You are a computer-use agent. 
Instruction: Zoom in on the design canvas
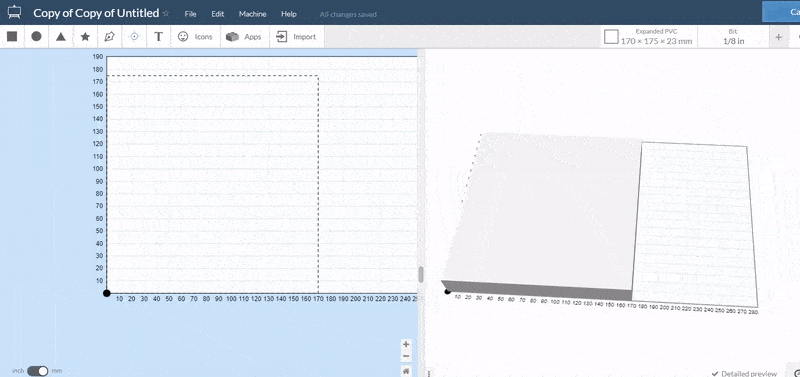click(x=406, y=344)
